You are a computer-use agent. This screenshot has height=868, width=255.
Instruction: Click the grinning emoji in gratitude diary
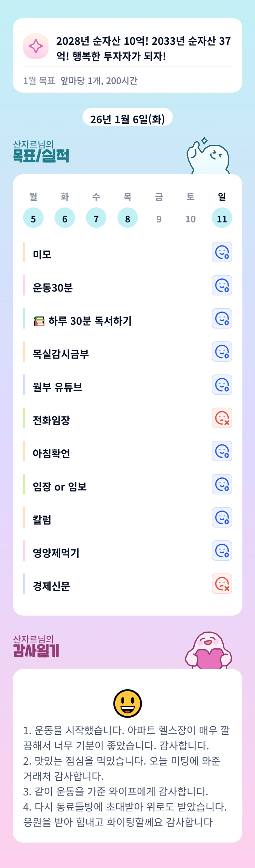pos(127,703)
